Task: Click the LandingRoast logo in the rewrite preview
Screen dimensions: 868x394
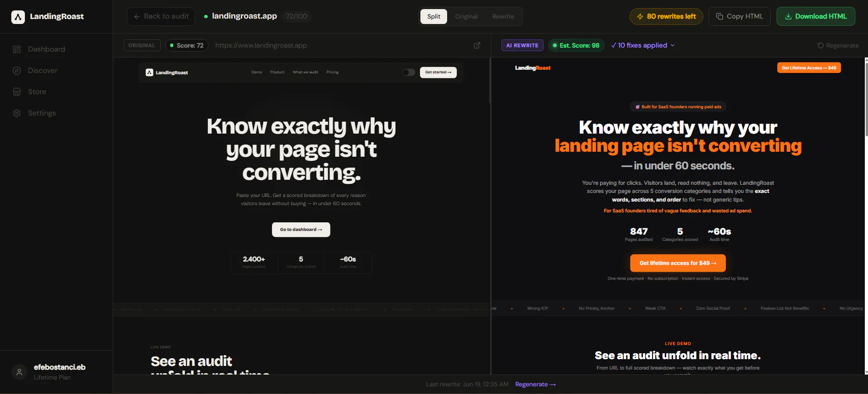Action: click(x=533, y=68)
